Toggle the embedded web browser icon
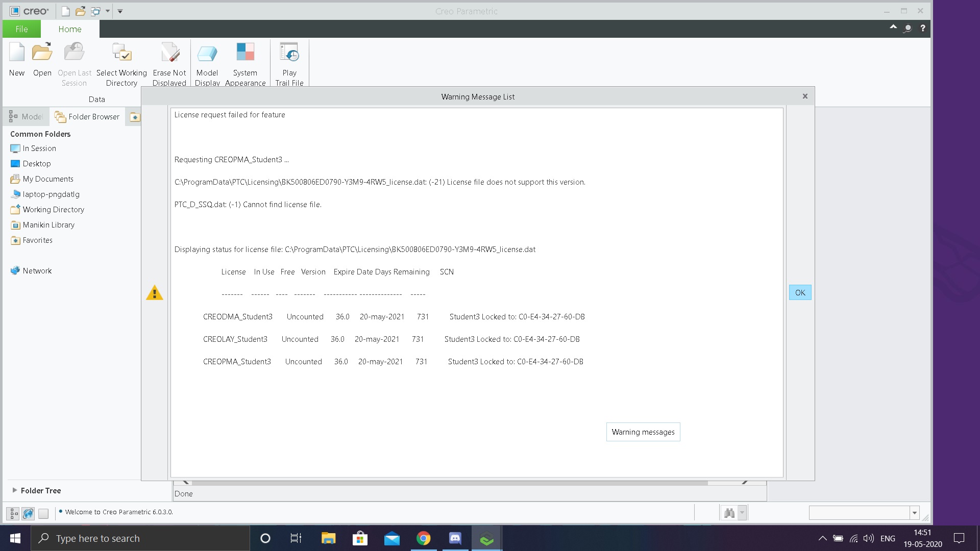Viewport: 980px width, 551px height. pos(28,513)
